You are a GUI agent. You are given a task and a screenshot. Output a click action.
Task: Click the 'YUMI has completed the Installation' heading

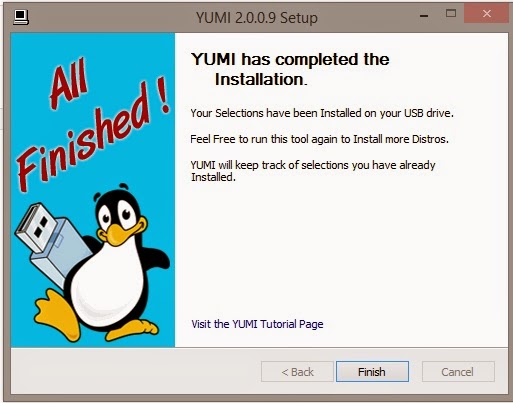click(x=290, y=69)
